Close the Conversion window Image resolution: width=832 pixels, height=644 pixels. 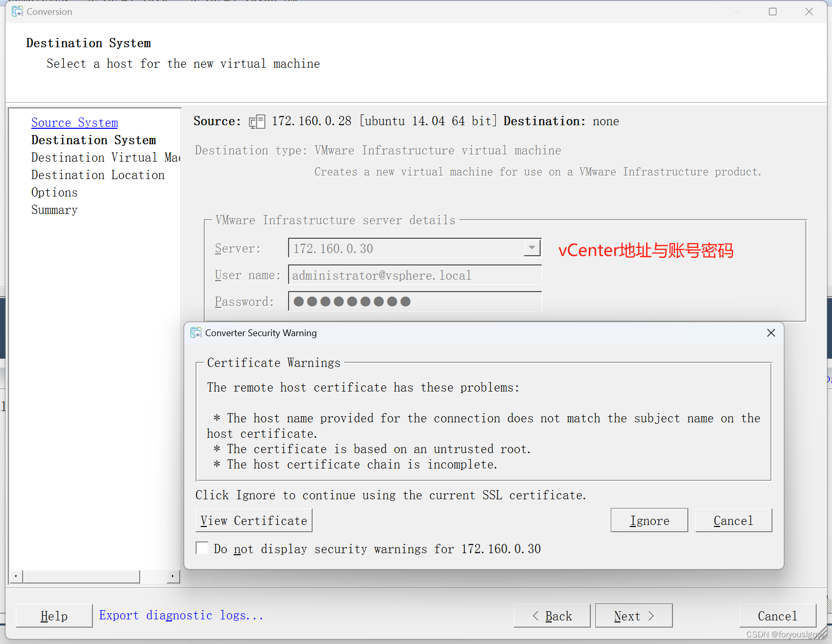point(809,11)
